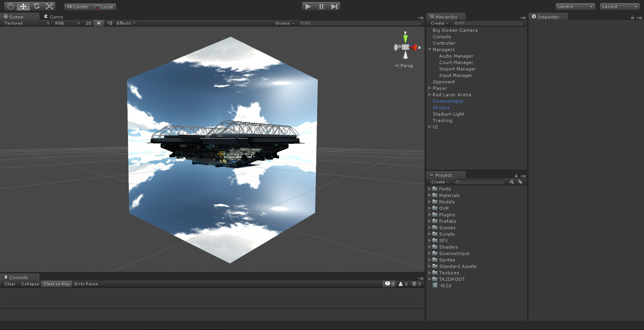
Task: Toggle scene lighting sun icon
Action: 99,23
